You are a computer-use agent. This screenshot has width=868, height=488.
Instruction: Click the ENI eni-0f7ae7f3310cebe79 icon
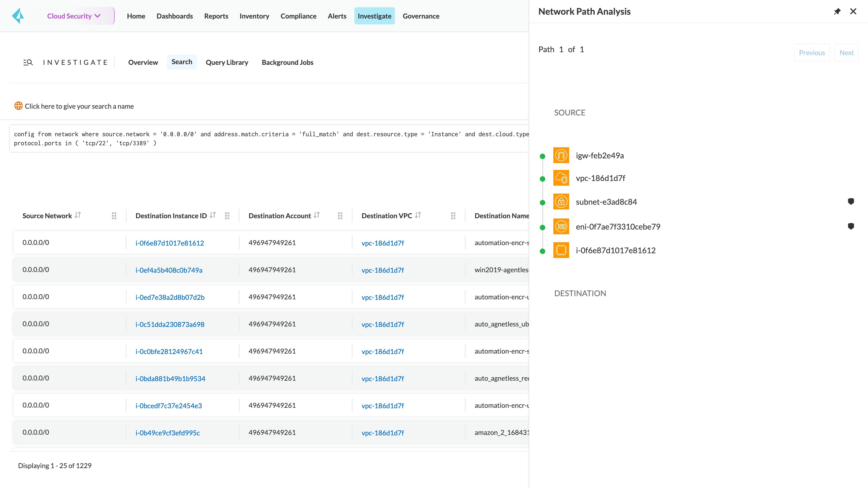[x=561, y=226]
